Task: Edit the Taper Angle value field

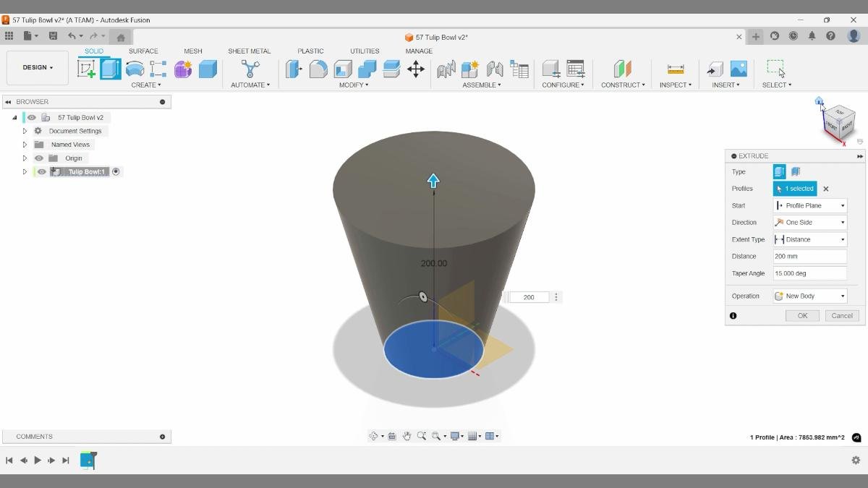Action: (x=809, y=273)
